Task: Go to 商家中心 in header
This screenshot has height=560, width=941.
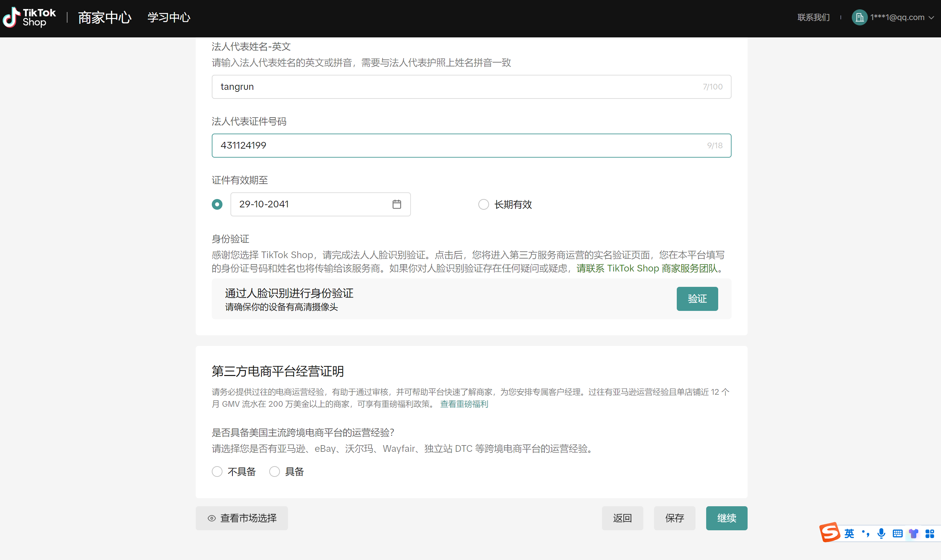Action: [105, 17]
